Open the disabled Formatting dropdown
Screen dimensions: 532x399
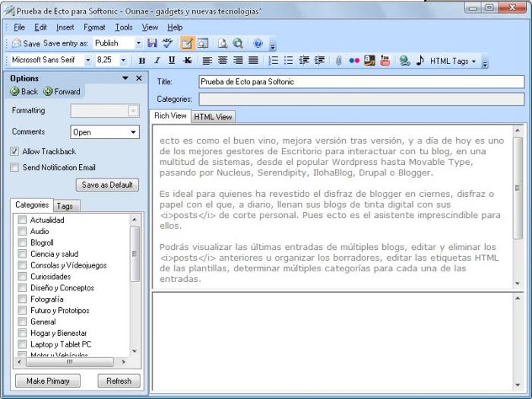coord(134,111)
